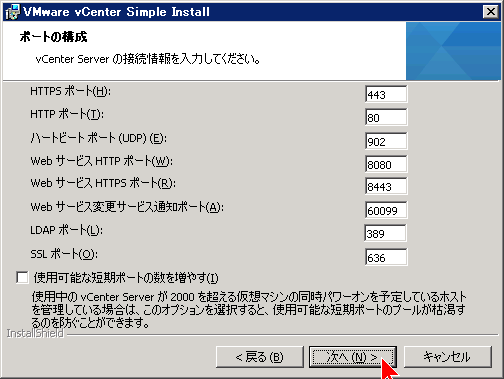This screenshot has width=504, height=379.
Task: Click the SSL ポート(O) label
Action: coord(64,254)
